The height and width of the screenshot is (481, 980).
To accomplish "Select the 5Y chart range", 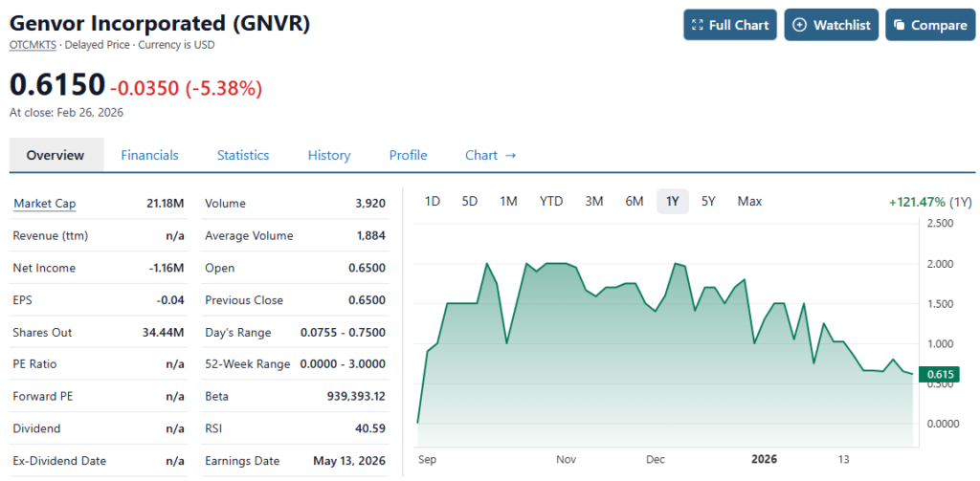I will (x=708, y=201).
